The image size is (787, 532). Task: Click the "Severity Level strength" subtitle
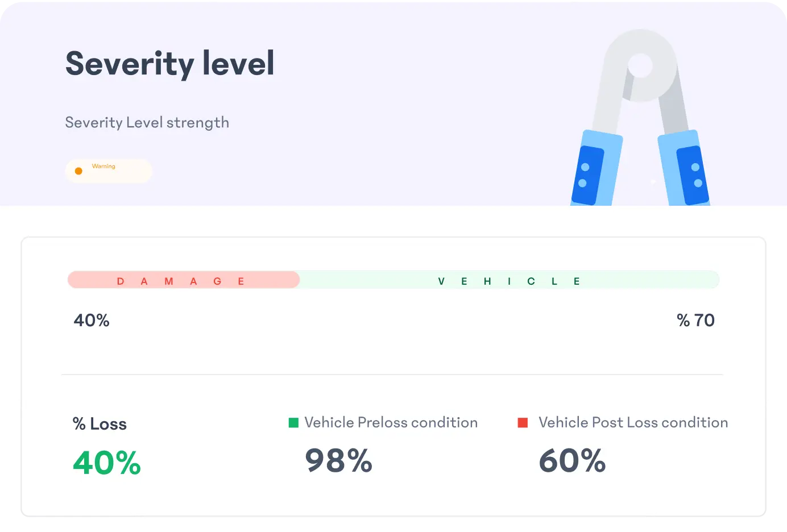coord(147,123)
